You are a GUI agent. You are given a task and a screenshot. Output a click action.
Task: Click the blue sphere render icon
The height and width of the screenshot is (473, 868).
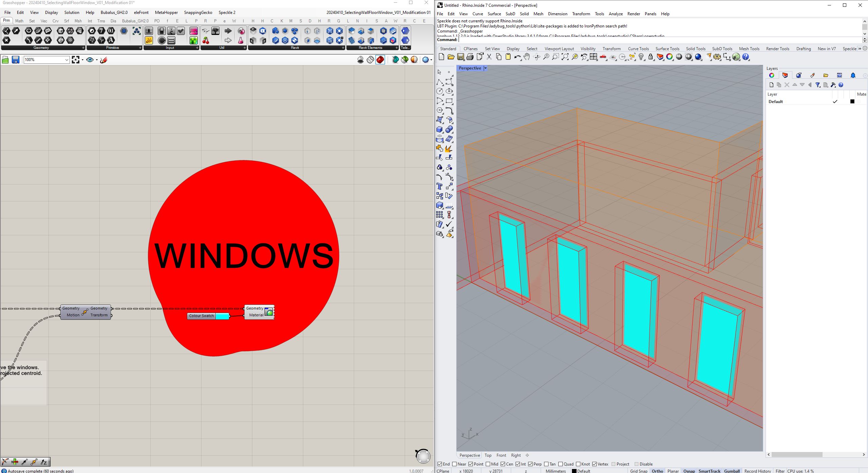(x=698, y=57)
